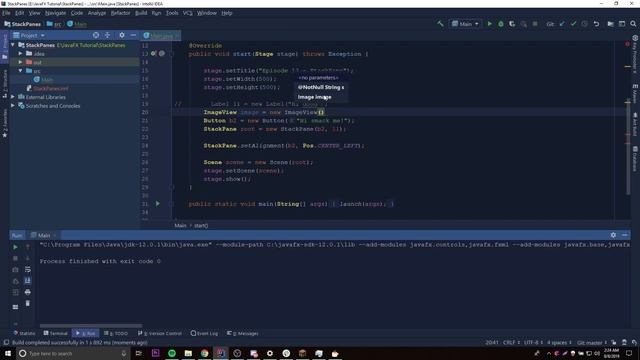This screenshot has width=640, height=360.
Task: Open Project panel gear settings
Action: (x=122, y=36)
